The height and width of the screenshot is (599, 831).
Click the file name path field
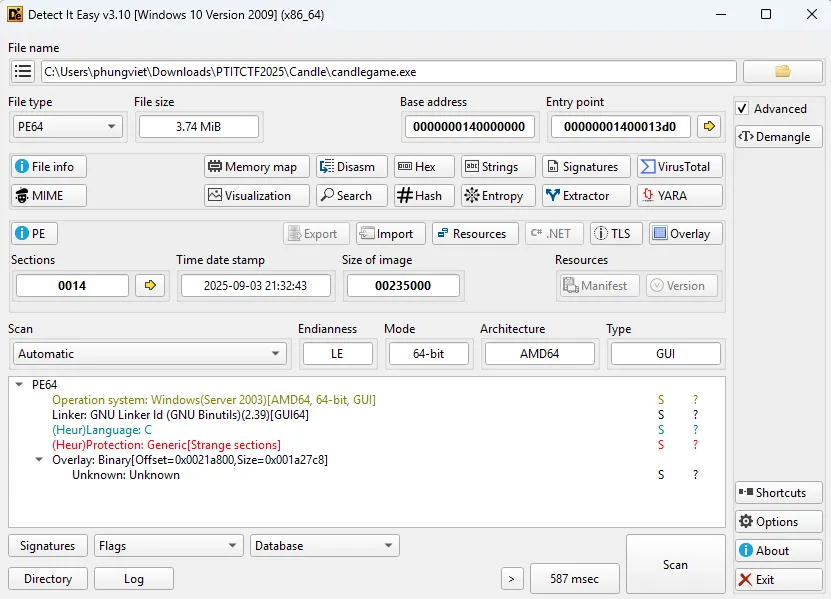coord(388,72)
